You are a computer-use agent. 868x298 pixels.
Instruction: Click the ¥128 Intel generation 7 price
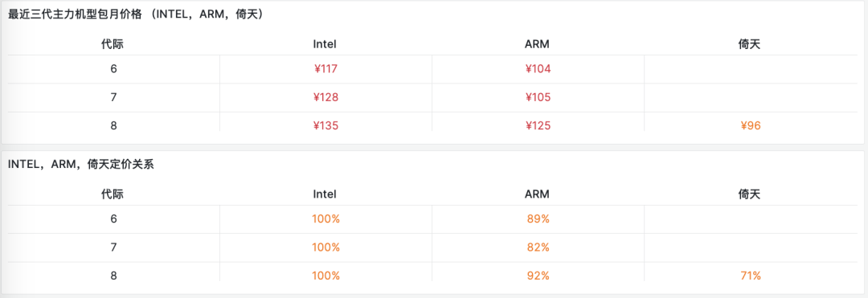click(325, 97)
